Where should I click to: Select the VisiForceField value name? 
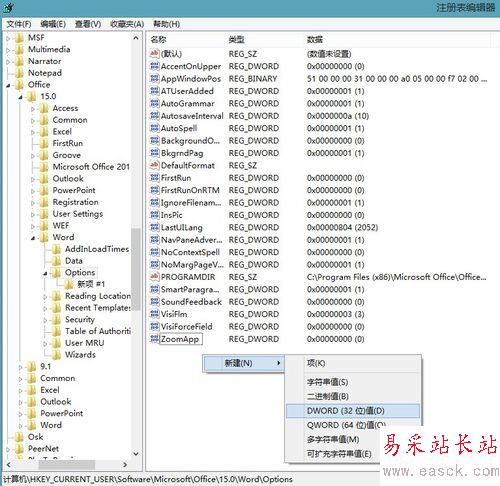pos(187,326)
